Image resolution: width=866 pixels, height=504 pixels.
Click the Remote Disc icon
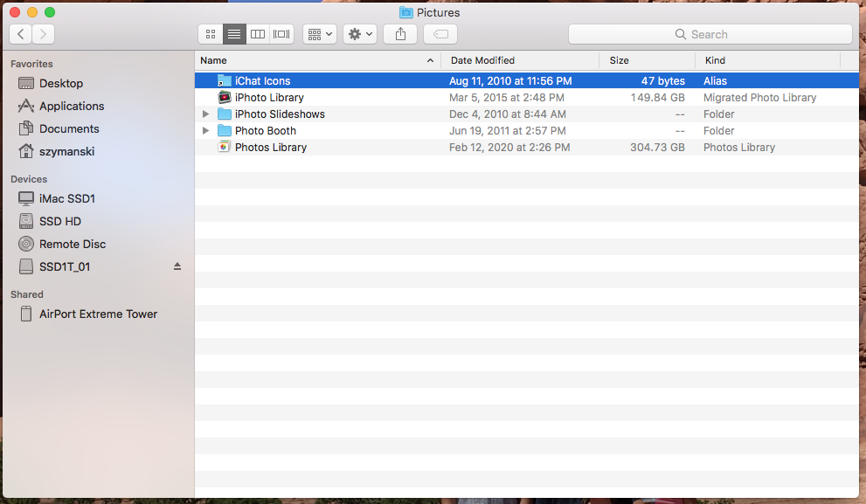tap(26, 244)
